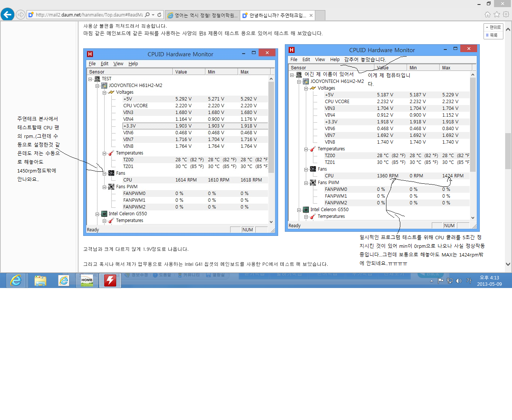Select CPU fan 1614 RPM row in left HWMonitor
Viewport: 512px width, 420px height.
195,180
